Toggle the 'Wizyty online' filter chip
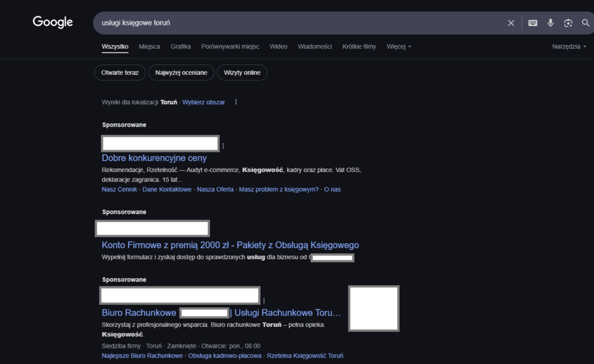Screen dimensions: 594x364 pos(242,72)
